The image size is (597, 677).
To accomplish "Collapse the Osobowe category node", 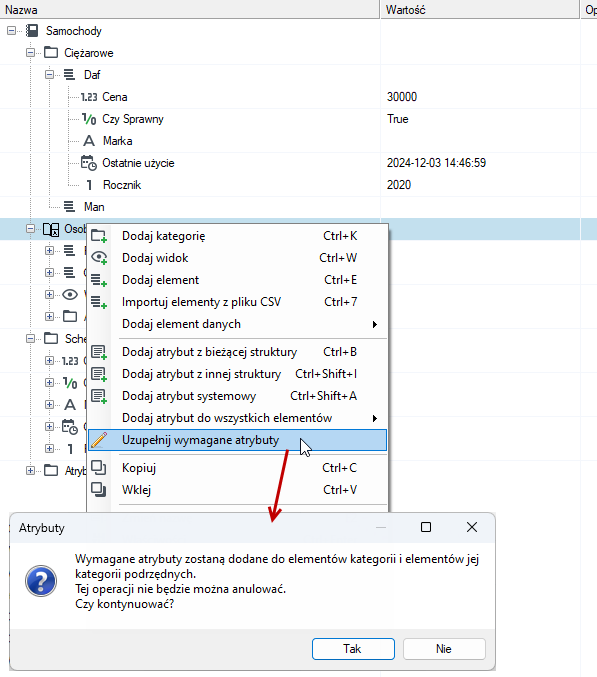I will (30, 229).
